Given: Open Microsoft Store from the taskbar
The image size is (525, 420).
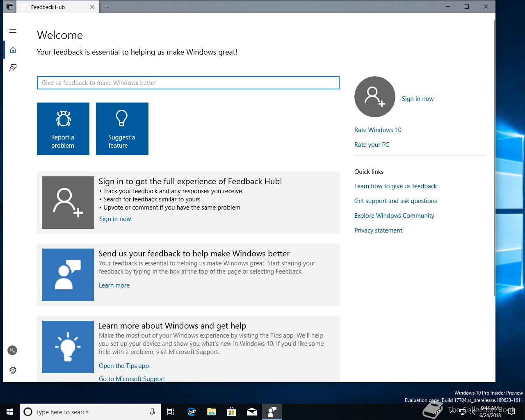Looking at the screenshot, I should coord(232,412).
